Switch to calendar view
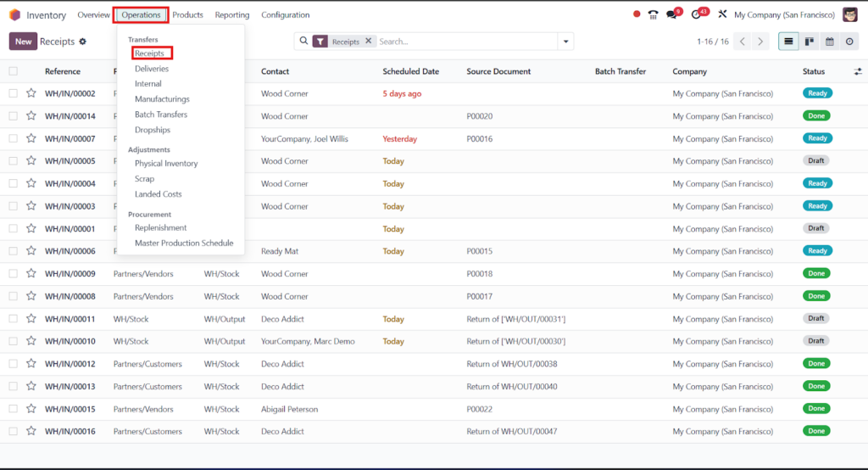Screen dimensions: 868x470 pos(829,42)
